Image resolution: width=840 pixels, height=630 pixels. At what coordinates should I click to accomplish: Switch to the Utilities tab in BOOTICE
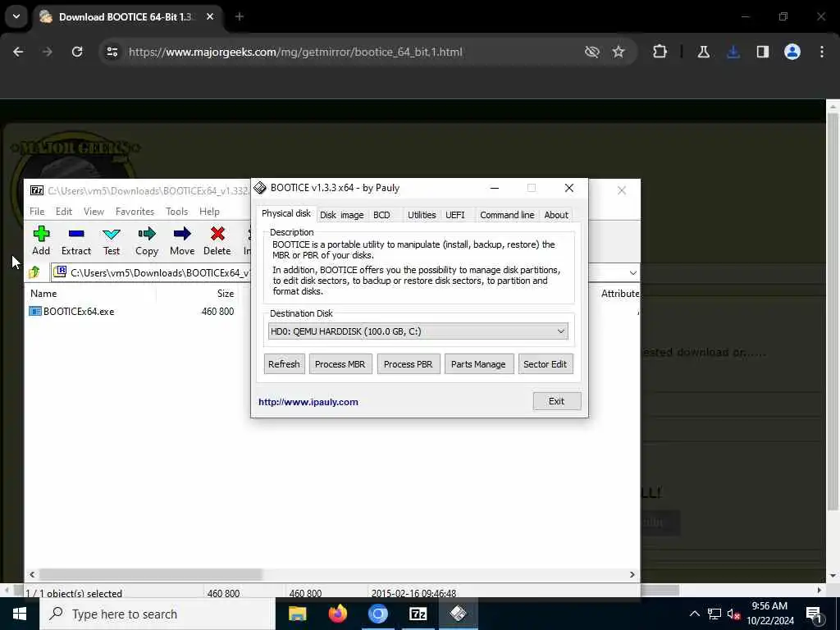coord(422,215)
